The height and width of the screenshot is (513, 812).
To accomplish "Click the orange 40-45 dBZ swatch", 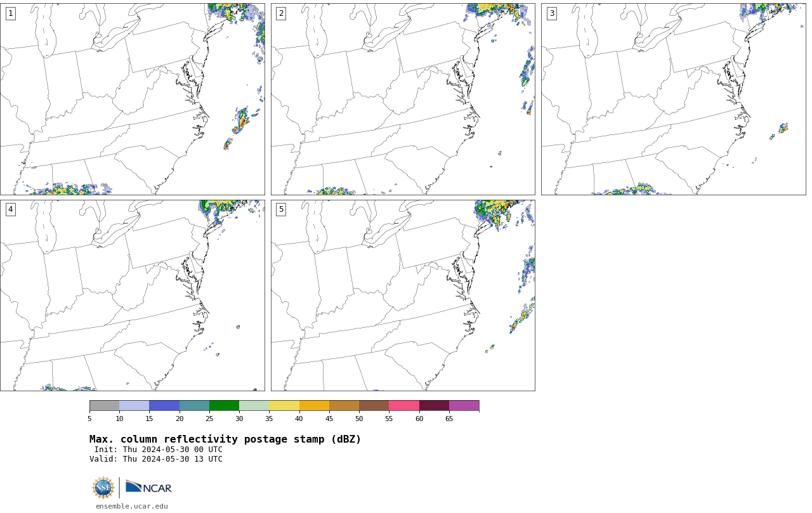I will (314, 406).
